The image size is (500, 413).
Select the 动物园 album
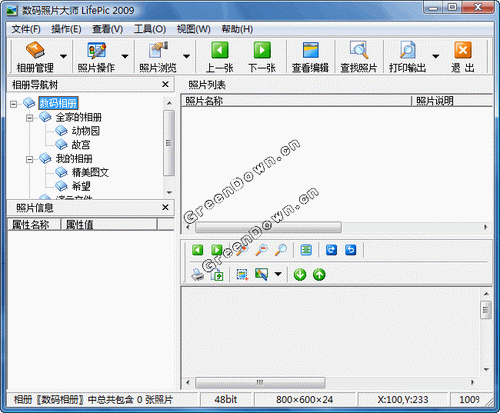(86, 131)
